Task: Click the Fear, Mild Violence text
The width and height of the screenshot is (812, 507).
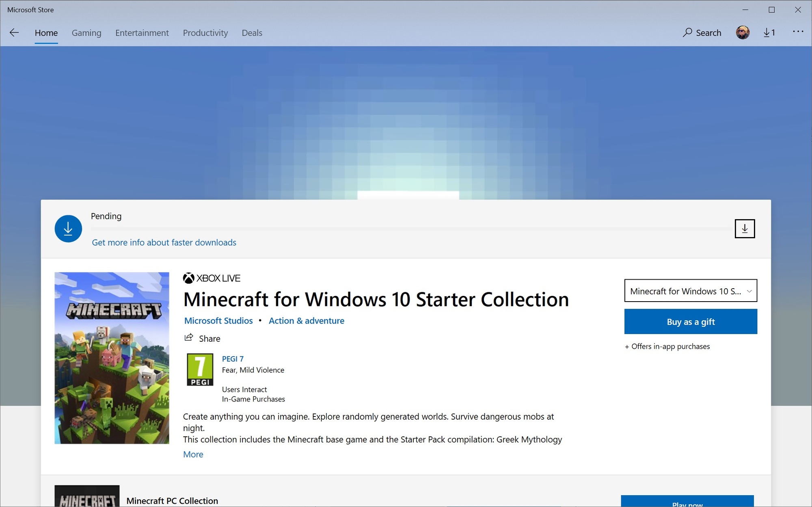Action: coord(253,370)
